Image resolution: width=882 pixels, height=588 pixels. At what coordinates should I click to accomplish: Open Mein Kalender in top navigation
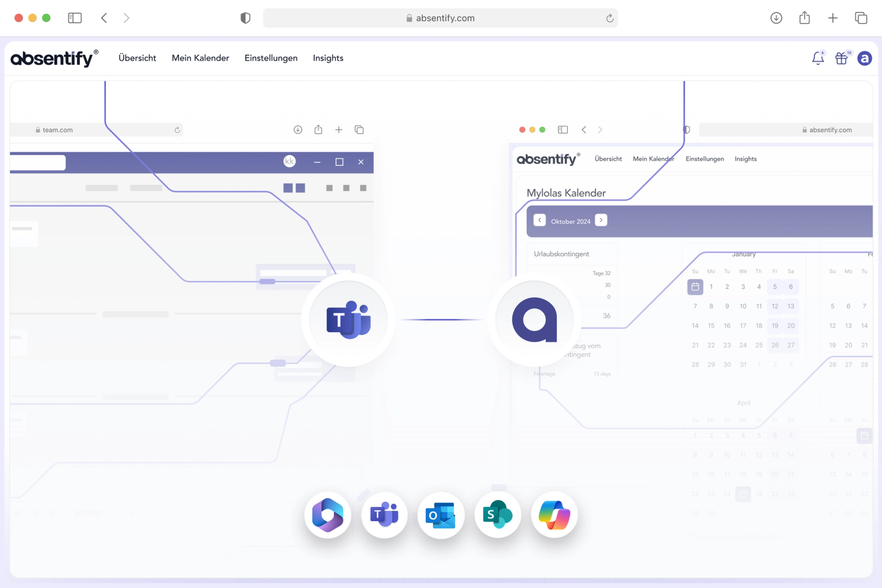coord(200,58)
